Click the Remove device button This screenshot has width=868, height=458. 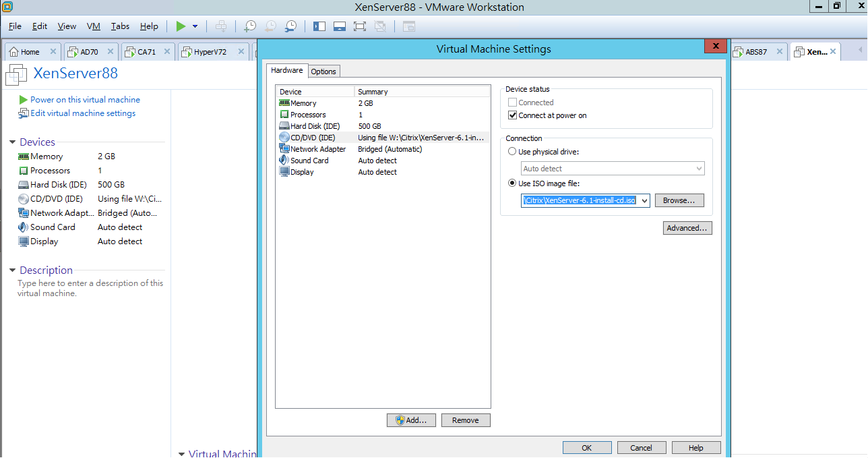(x=466, y=420)
